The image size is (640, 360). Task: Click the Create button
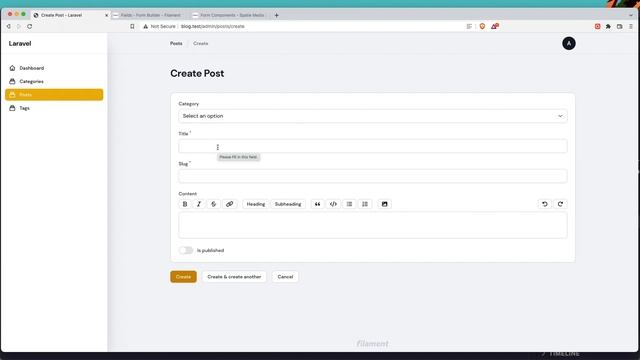tap(183, 277)
